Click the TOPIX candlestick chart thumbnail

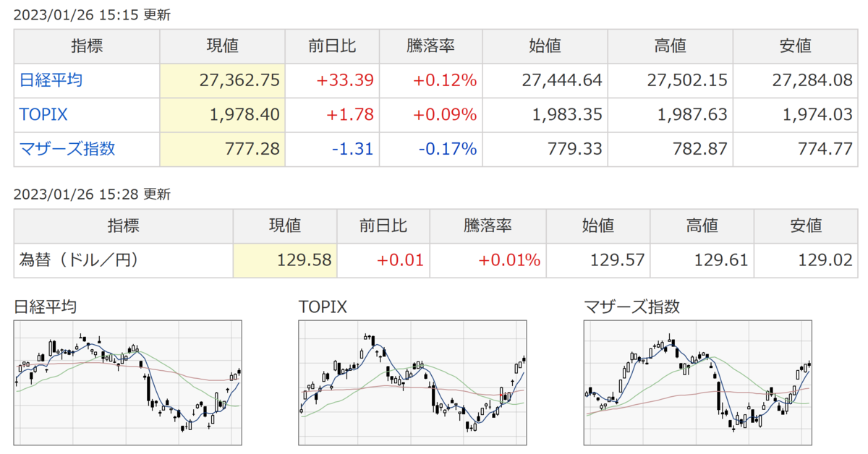coord(412,384)
